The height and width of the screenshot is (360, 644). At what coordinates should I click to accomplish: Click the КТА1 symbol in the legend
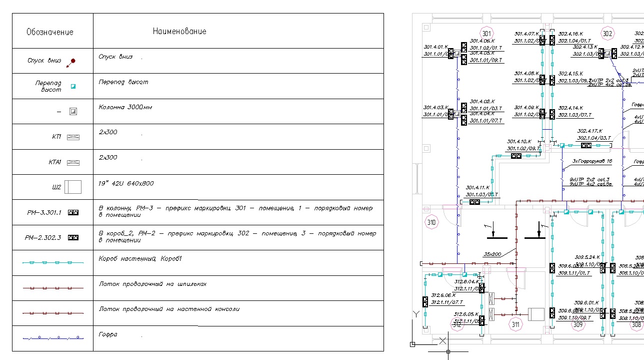[x=73, y=163]
